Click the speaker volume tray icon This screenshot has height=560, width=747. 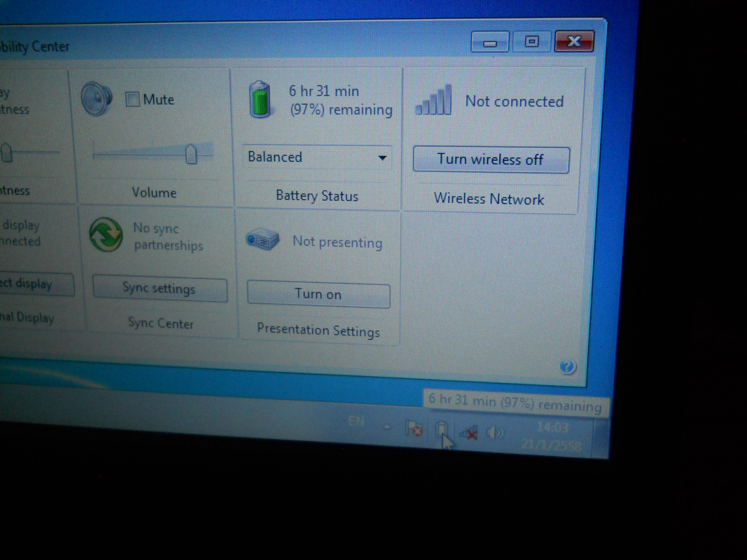point(495,433)
